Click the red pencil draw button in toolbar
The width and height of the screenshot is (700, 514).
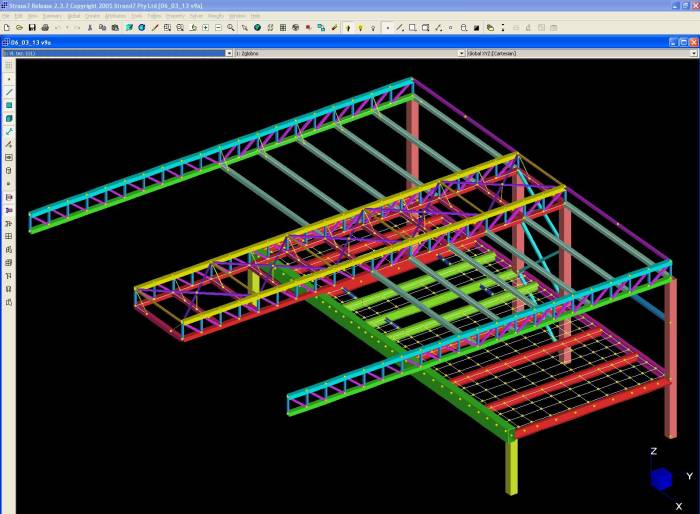(154, 27)
